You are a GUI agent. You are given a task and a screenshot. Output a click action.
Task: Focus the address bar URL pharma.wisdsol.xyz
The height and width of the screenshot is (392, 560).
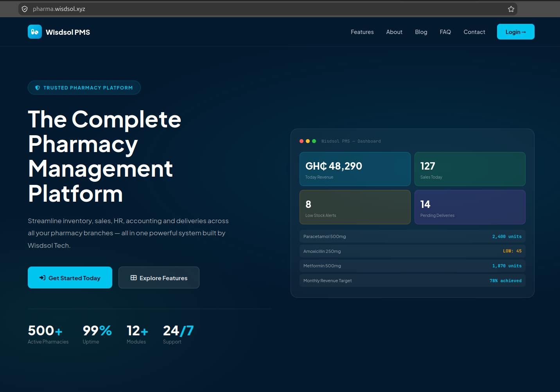pyautogui.click(x=59, y=9)
